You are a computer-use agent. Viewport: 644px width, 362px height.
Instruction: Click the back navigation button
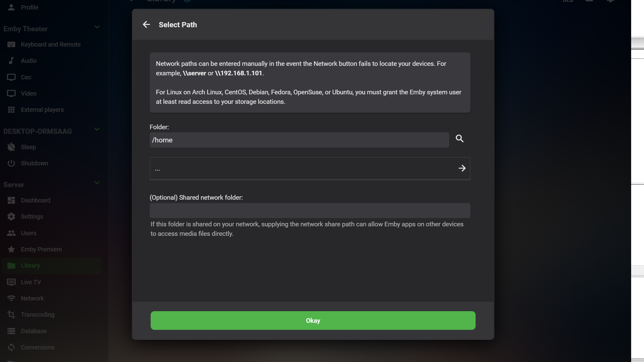coord(146,24)
